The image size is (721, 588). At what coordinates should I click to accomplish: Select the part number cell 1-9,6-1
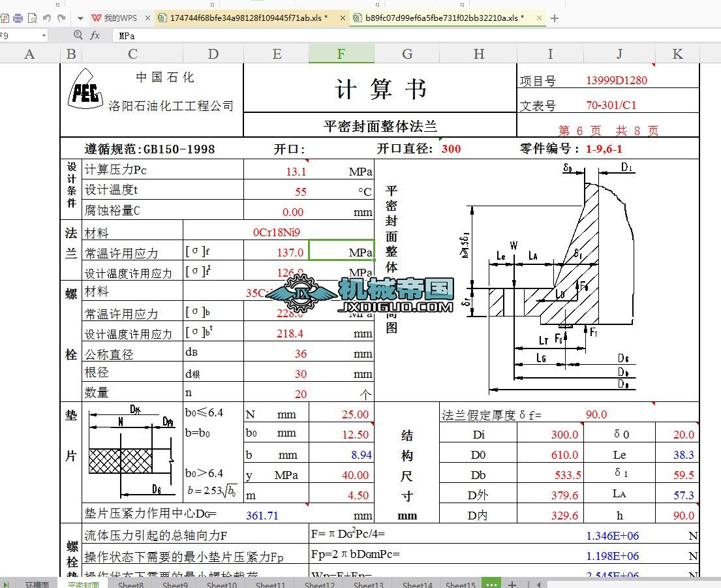(x=604, y=149)
